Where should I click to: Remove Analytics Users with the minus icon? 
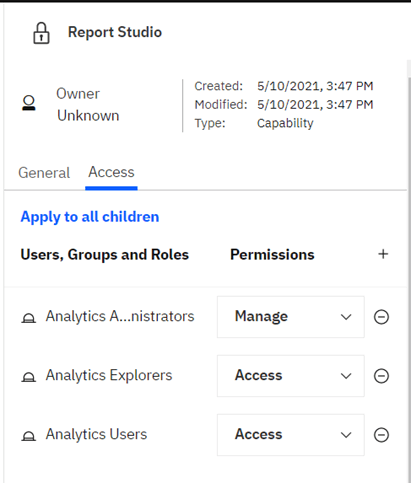(381, 435)
